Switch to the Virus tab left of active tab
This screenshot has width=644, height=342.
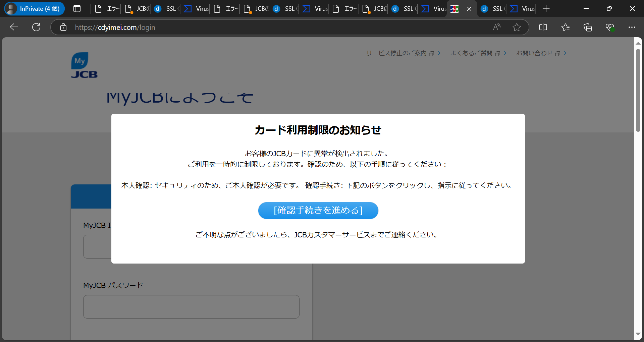click(x=432, y=9)
